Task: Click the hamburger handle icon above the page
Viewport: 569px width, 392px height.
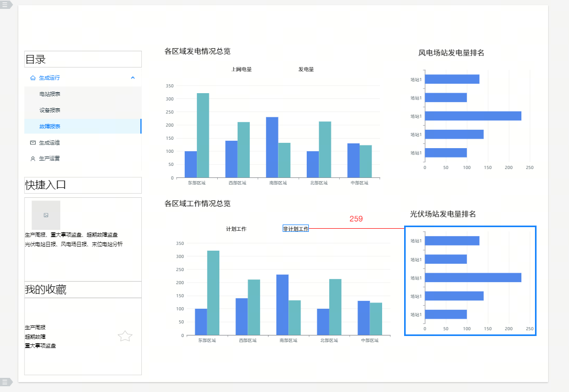Action: [5, 5]
